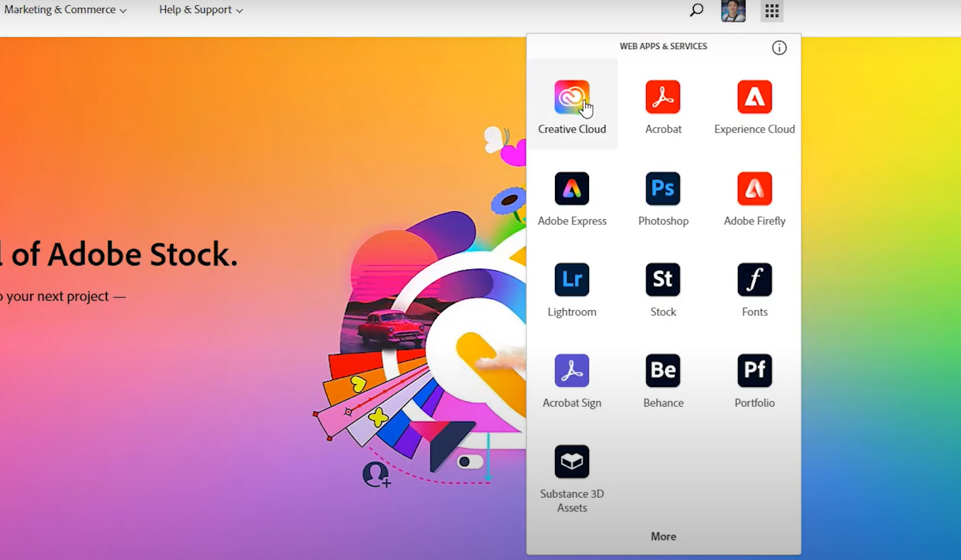Open Lightroom from the apps grid

[x=572, y=279]
